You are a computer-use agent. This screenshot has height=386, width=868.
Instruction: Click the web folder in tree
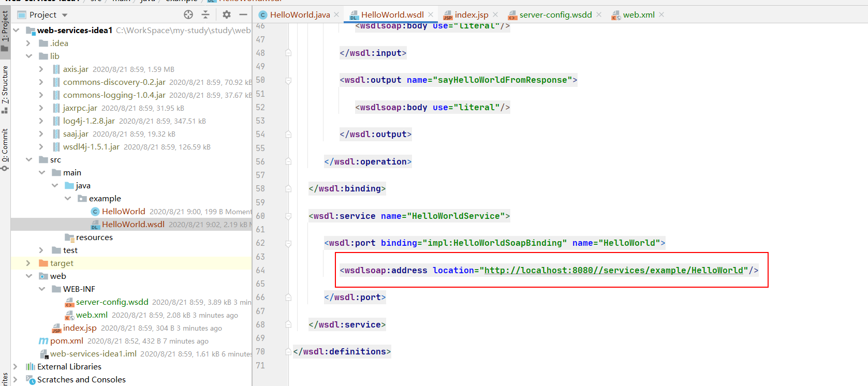(x=58, y=276)
